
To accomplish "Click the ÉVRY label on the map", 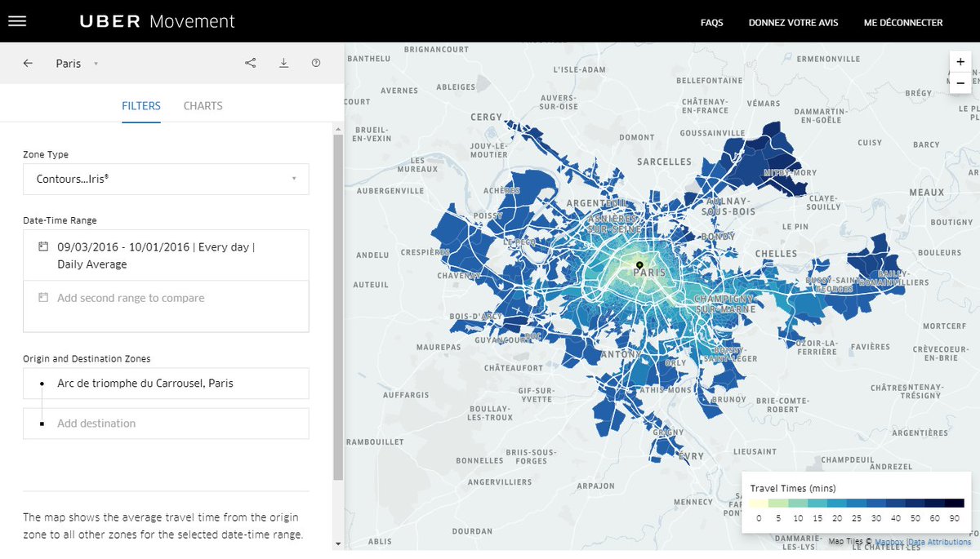I will point(692,457).
